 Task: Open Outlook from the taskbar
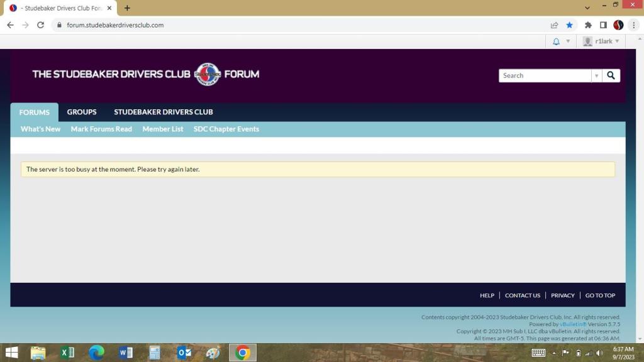(x=184, y=353)
